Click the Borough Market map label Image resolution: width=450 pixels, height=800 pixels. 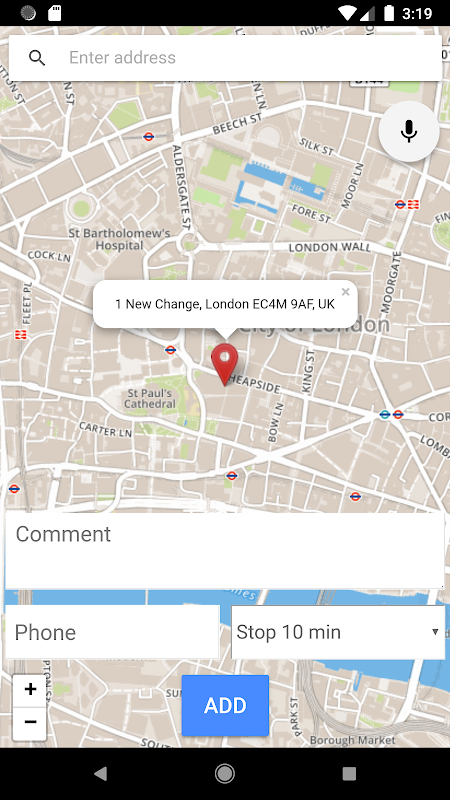tap(353, 740)
